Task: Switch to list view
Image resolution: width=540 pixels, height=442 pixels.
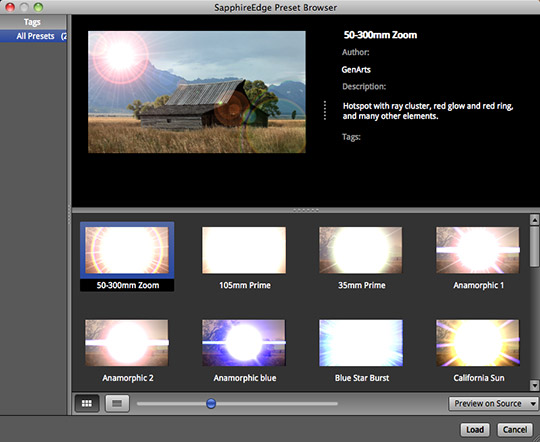Action: click(x=117, y=403)
